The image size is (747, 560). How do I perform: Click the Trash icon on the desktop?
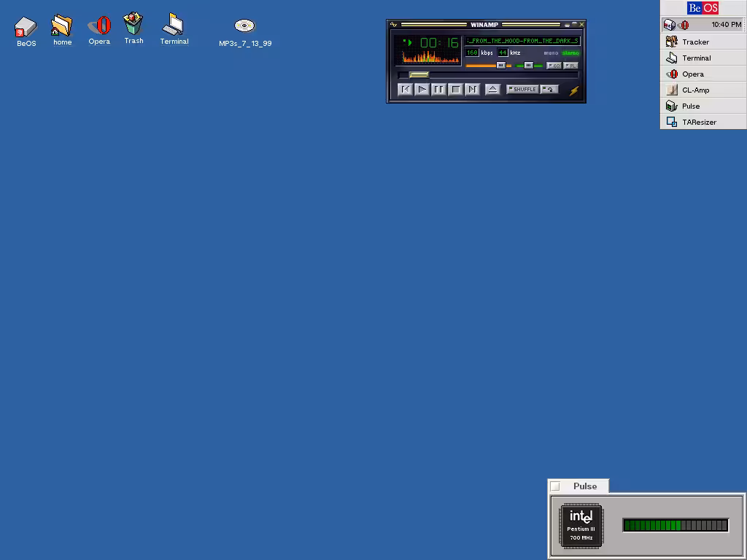pos(133,25)
